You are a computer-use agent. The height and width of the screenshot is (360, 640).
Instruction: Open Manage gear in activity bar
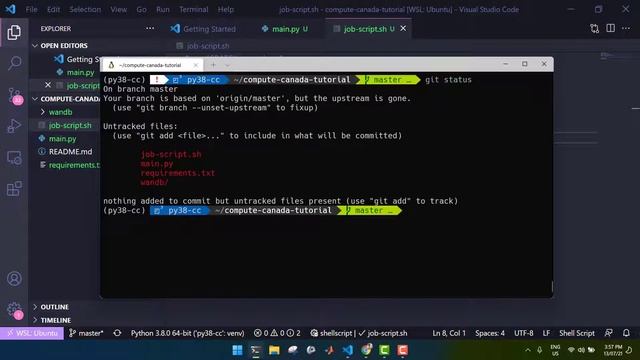pos(15,310)
